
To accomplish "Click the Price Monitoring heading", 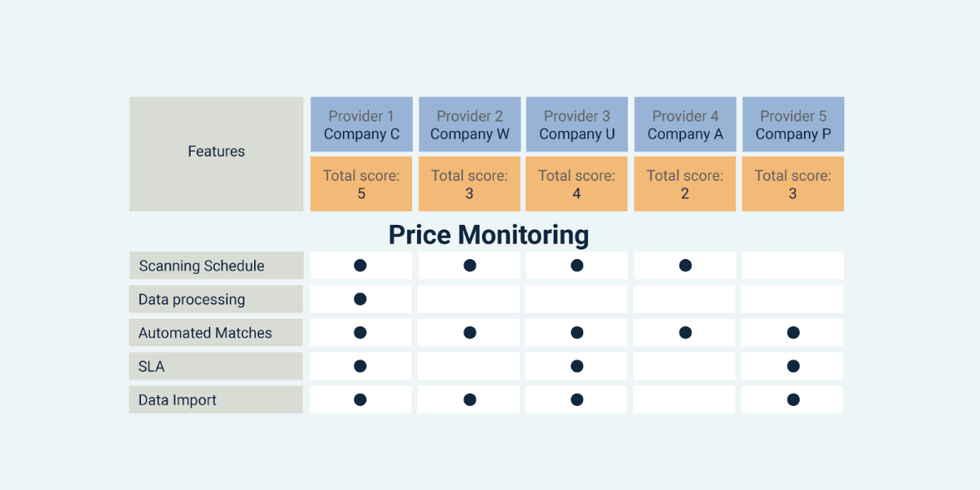I will (489, 235).
